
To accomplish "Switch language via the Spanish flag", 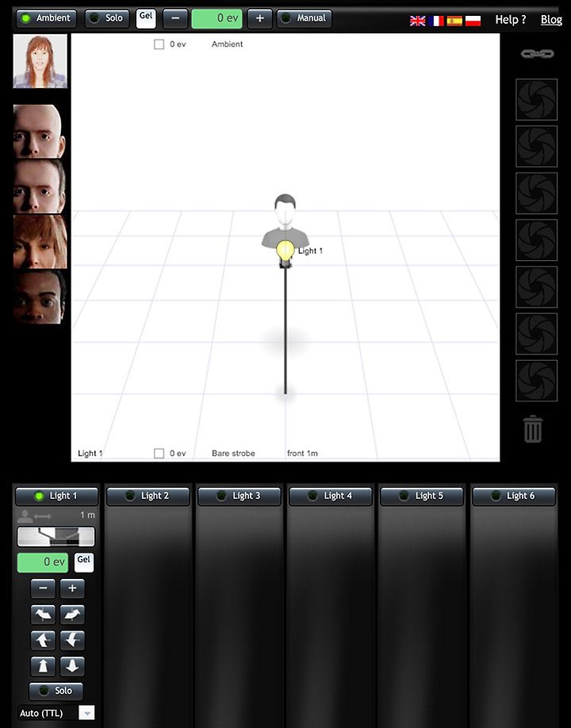I will [x=454, y=21].
